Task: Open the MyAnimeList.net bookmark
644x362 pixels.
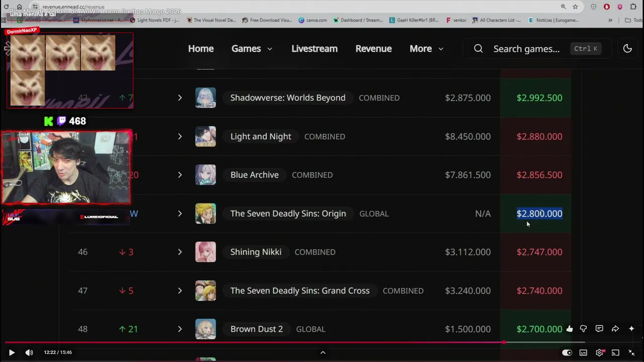Action: (97, 20)
